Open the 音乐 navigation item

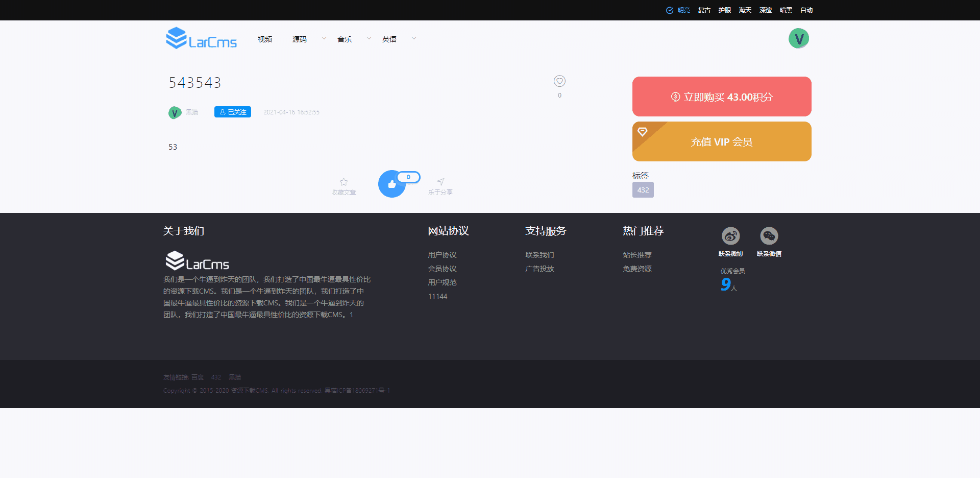[345, 39]
